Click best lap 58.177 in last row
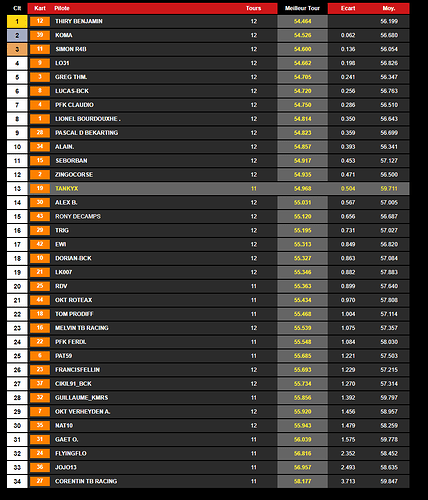 (x=302, y=481)
